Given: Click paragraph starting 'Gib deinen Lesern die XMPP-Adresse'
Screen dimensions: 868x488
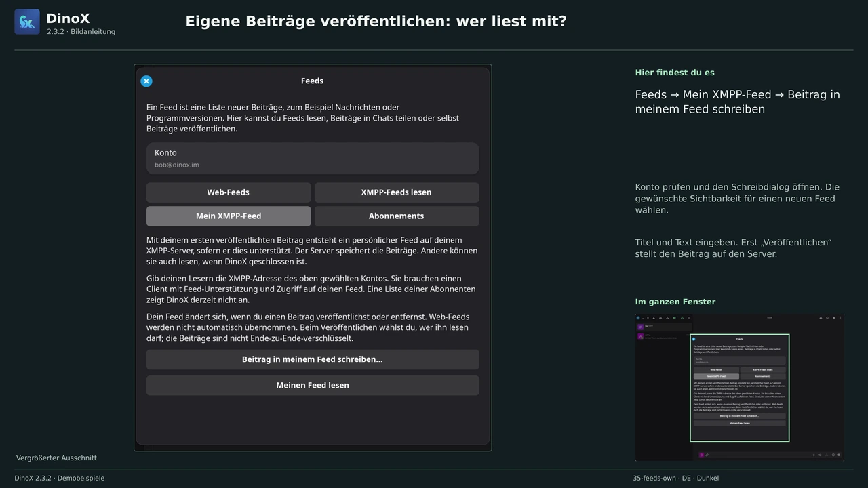Looking at the screenshot, I should pyautogui.click(x=311, y=289).
